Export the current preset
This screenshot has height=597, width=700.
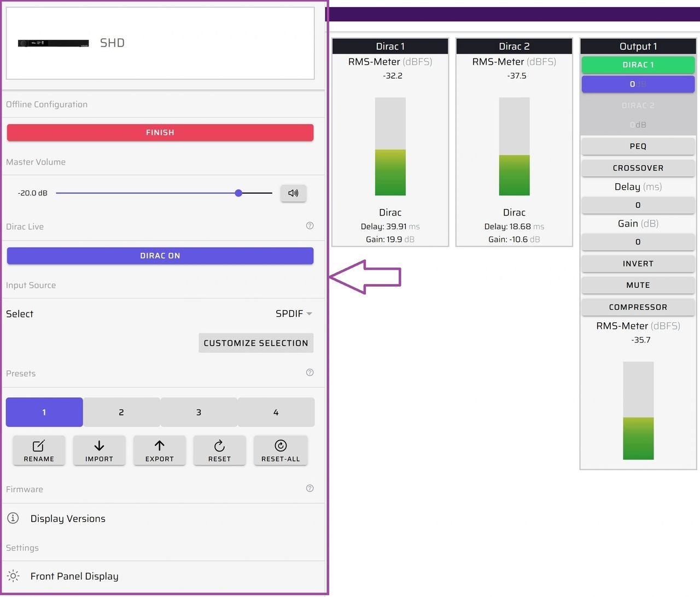click(x=159, y=450)
